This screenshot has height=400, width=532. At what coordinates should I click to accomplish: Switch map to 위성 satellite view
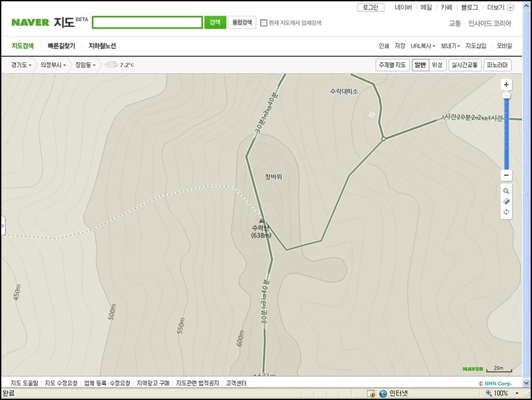tap(437, 65)
